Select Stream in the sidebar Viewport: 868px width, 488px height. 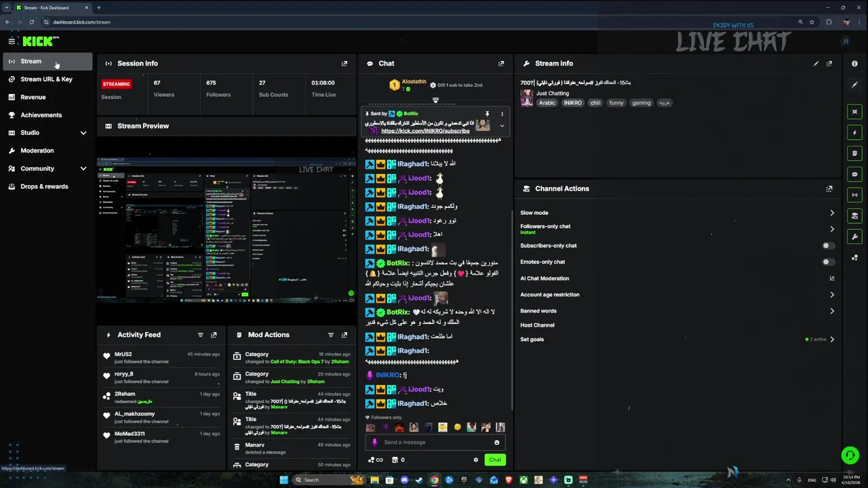pyautogui.click(x=47, y=62)
